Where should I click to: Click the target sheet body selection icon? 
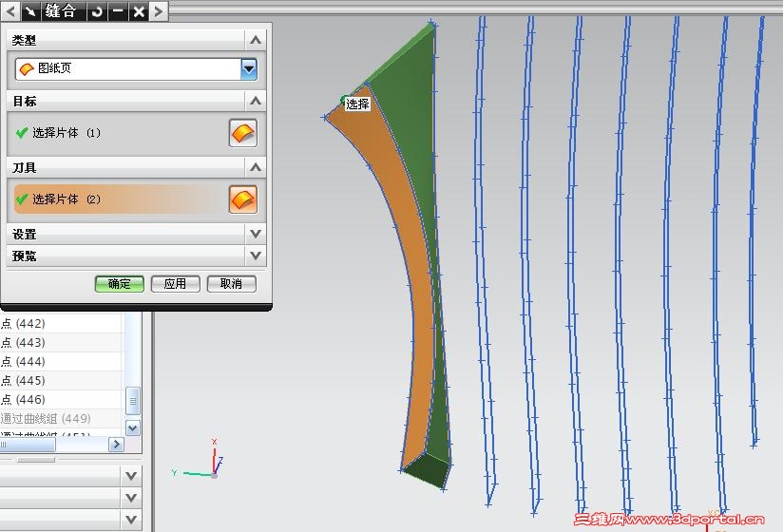(x=243, y=133)
